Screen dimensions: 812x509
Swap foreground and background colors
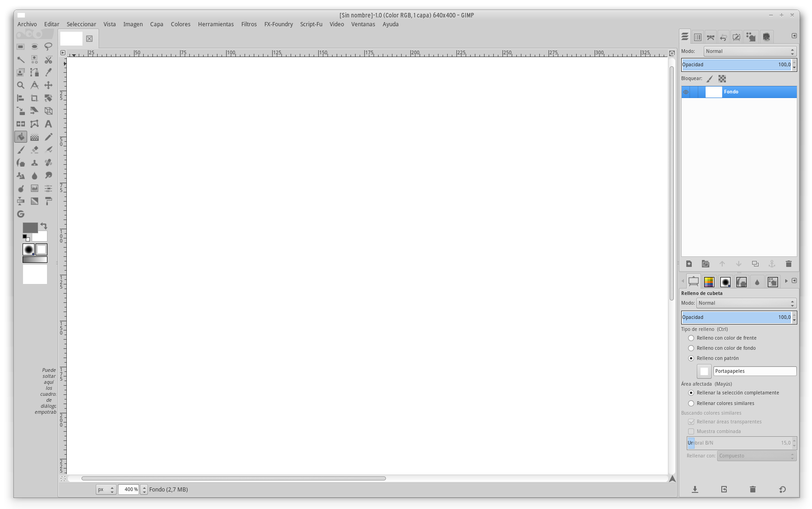tap(44, 226)
